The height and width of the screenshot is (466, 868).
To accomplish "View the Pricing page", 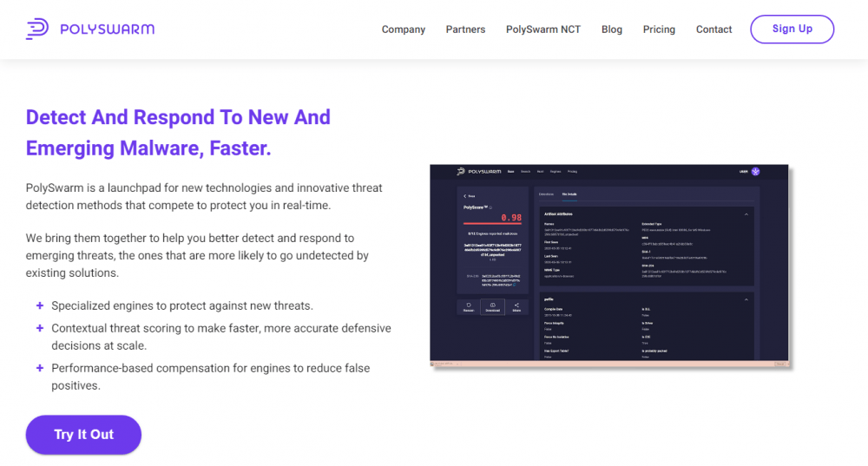I will (659, 30).
